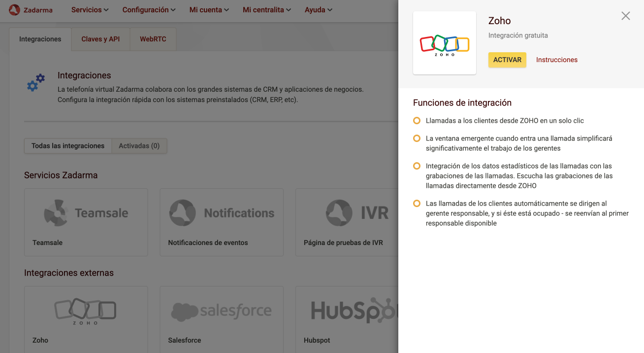644x353 pixels.
Task: Open the Hubspot integration card
Action: tap(347, 319)
